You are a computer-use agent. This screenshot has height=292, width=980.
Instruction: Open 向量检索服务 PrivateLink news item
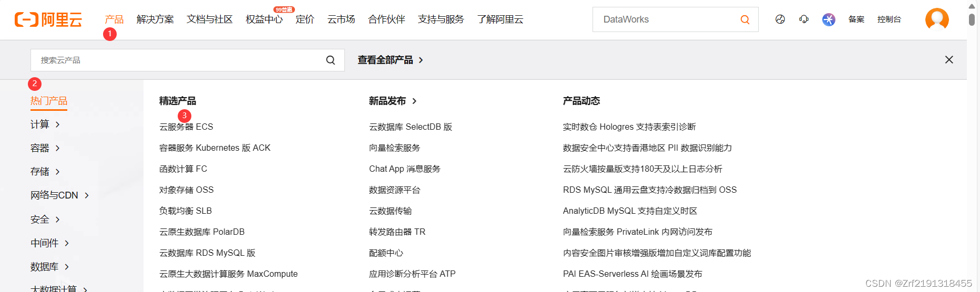638,232
